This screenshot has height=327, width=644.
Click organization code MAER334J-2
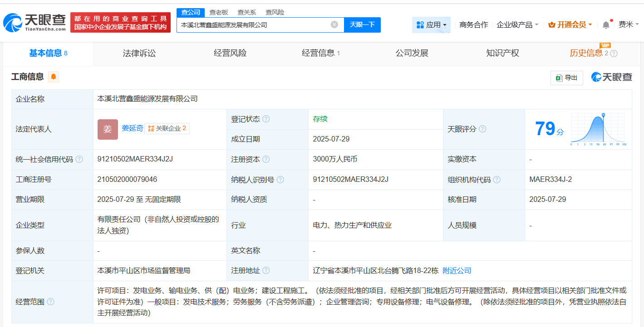pyautogui.click(x=551, y=180)
